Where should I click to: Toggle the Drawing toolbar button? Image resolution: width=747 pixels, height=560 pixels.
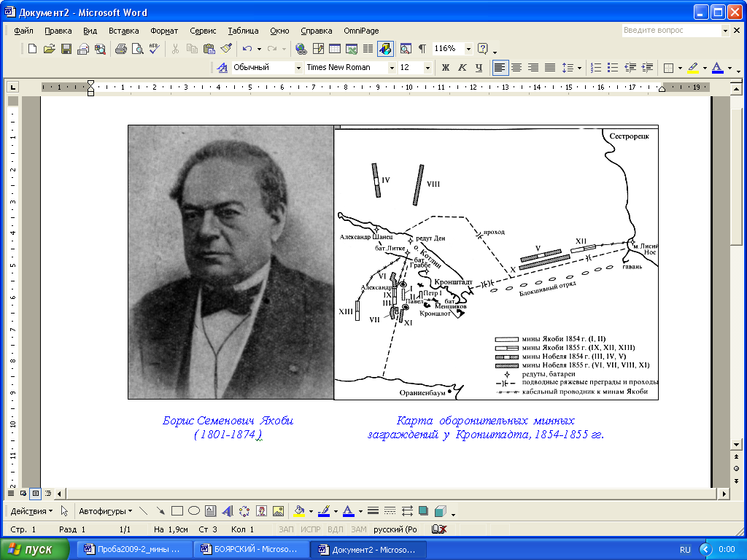(385, 49)
